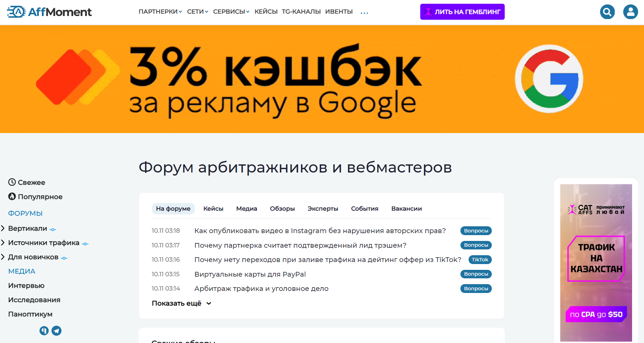The width and height of the screenshot is (644, 343).
Task: Click the ЛИТЬ НА ГЕМБЛИНГ button
Action: click(462, 12)
